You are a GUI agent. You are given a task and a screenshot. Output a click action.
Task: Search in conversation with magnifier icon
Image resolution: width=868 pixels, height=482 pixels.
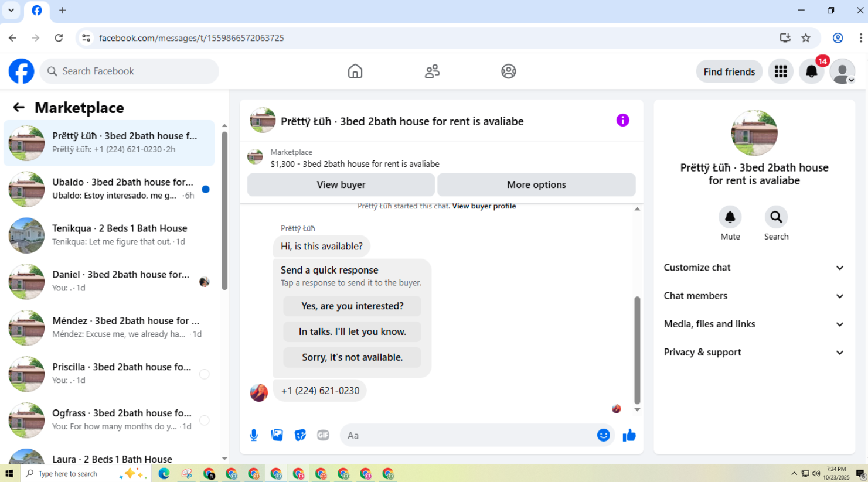(776, 217)
